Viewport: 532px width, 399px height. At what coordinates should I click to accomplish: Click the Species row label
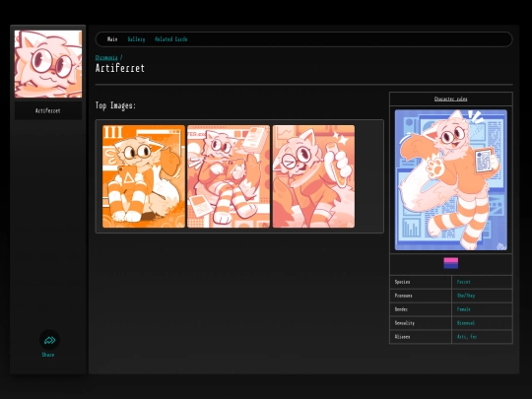(402, 282)
